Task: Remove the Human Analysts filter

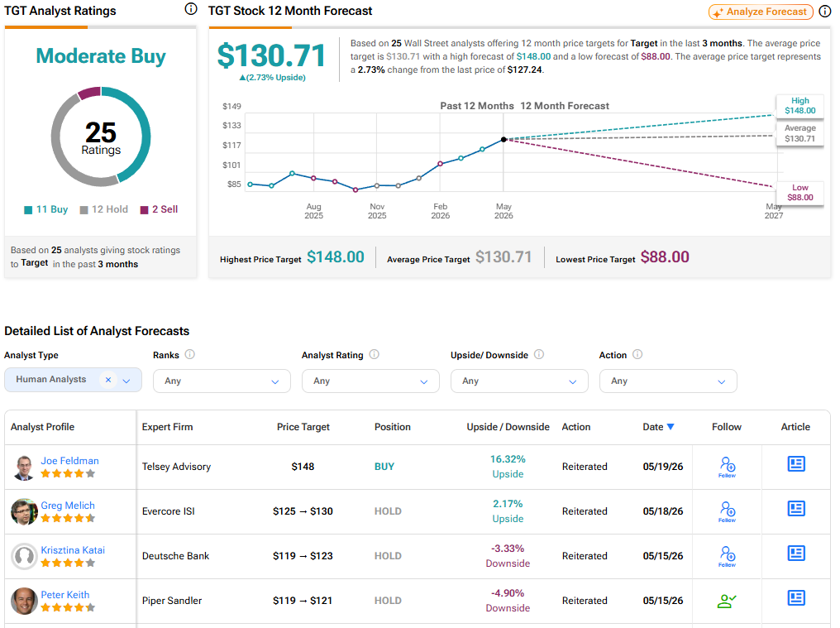Action: [x=108, y=380]
